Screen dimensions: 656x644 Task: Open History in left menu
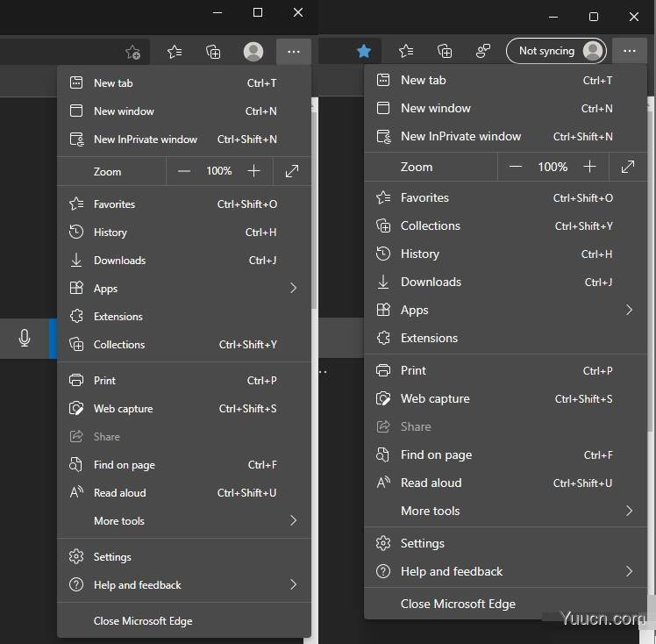(184, 232)
